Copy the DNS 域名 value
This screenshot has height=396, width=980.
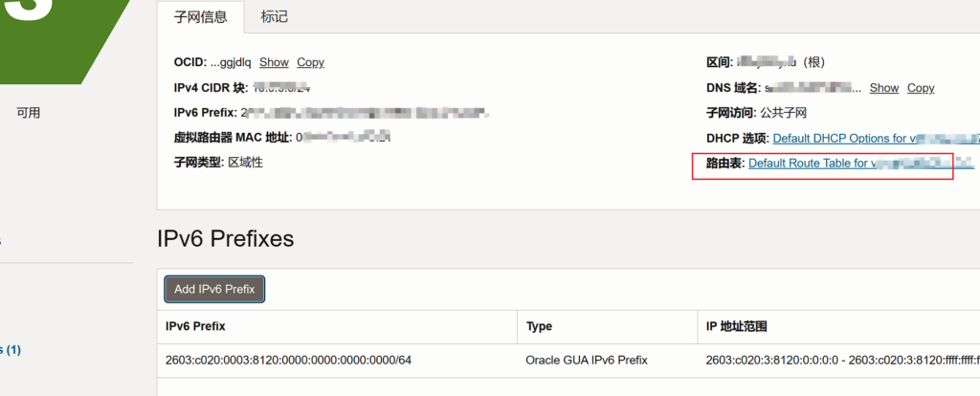(x=921, y=88)
